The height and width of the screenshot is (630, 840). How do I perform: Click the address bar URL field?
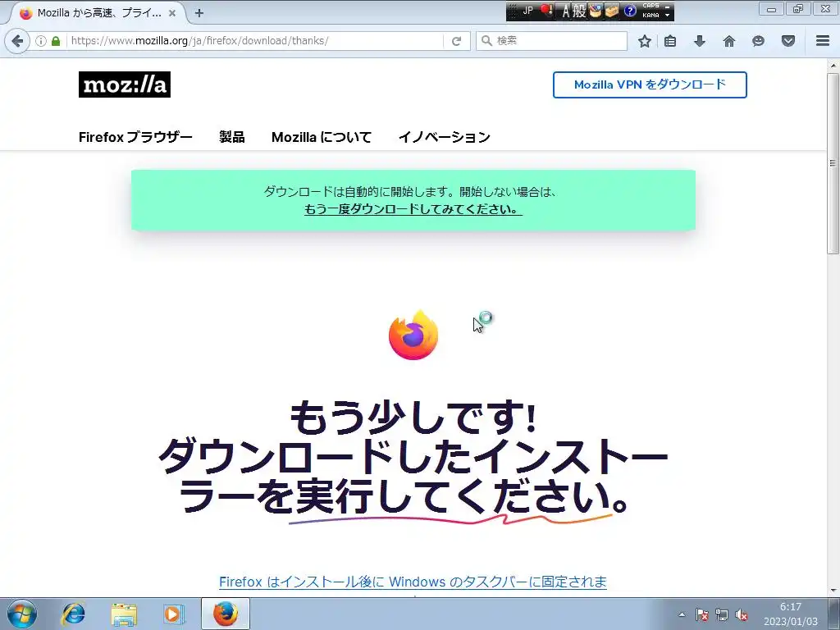pyautogui.click(x=254, y=41)
